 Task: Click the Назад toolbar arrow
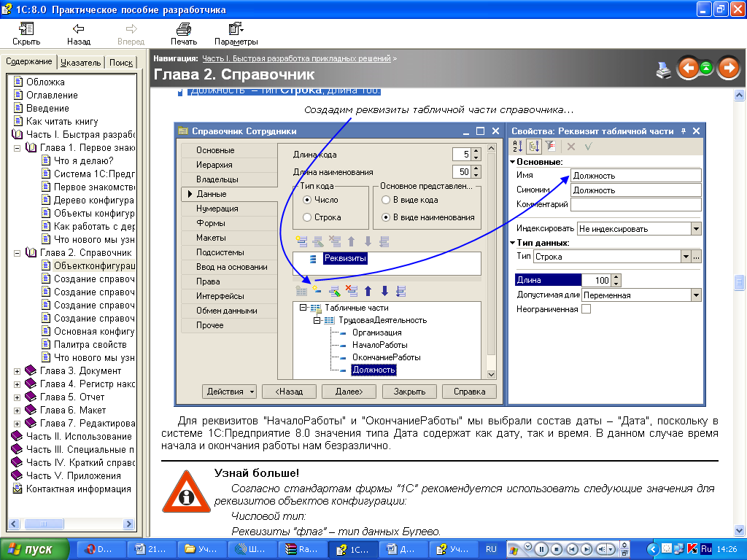(78, 29)
